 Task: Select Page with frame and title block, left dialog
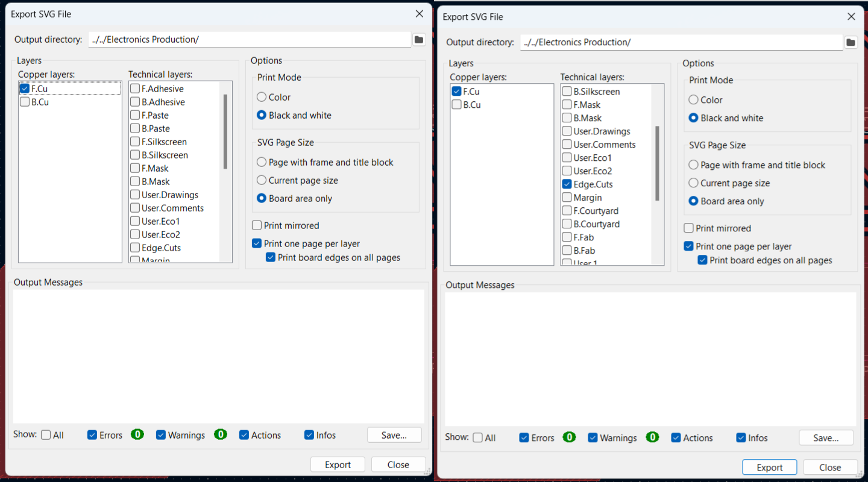(262, 162)
